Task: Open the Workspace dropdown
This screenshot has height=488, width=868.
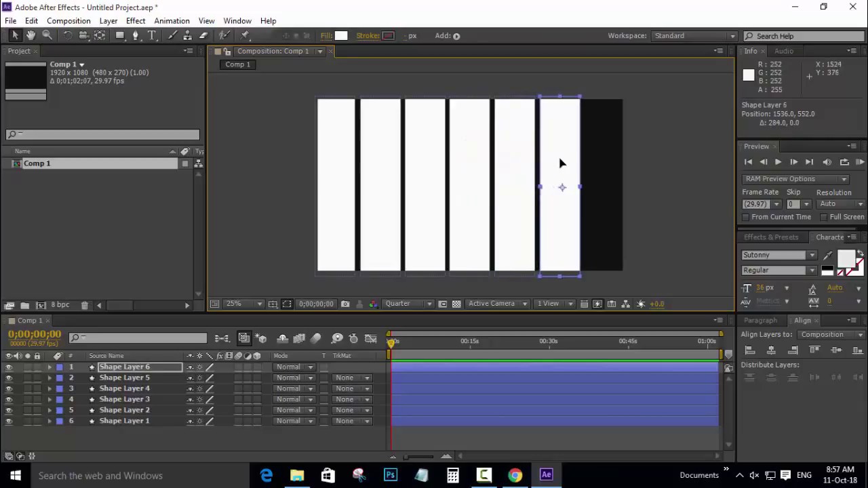Action: click(x=694, y=36)
